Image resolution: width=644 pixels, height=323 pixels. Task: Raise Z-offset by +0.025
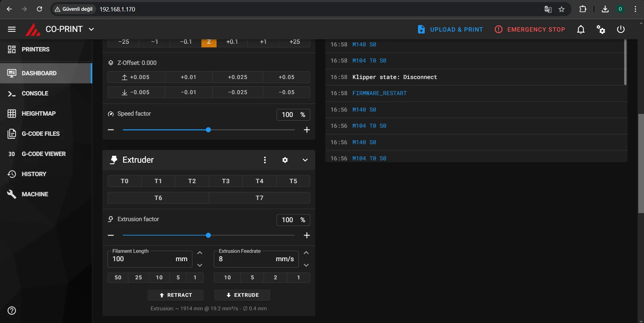pos(238,77)
